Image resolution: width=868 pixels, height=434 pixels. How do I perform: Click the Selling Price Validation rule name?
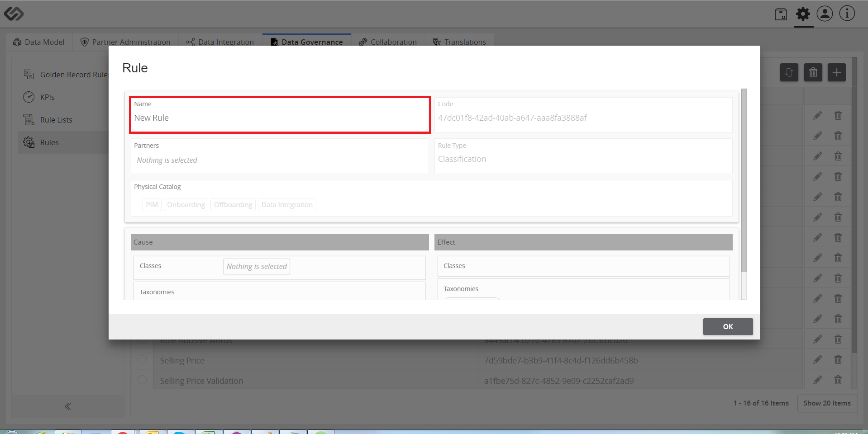coord(201,381)
